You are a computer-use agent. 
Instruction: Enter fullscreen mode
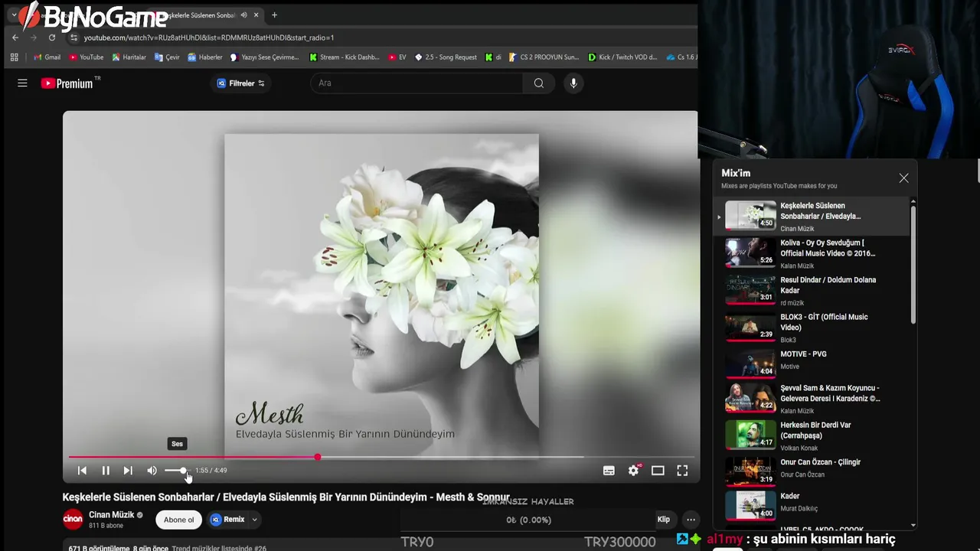682,471
